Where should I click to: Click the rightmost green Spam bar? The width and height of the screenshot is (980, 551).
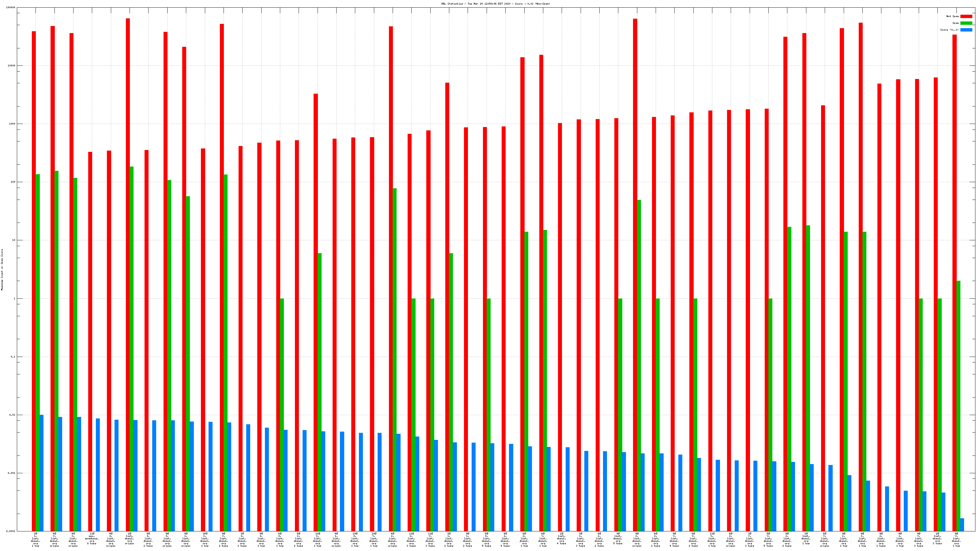[958, 406]
